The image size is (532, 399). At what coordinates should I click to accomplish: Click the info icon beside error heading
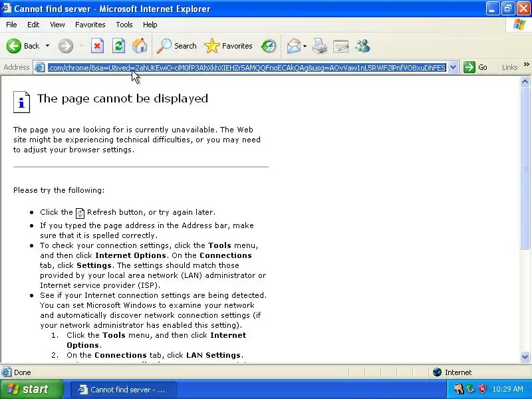pos(21,102)
